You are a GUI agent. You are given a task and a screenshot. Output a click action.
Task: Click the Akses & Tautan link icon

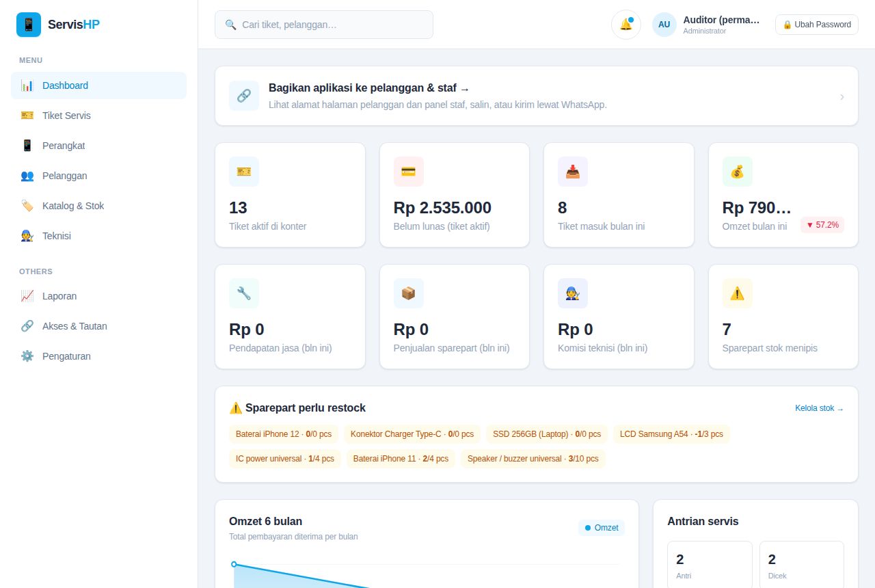27,326
